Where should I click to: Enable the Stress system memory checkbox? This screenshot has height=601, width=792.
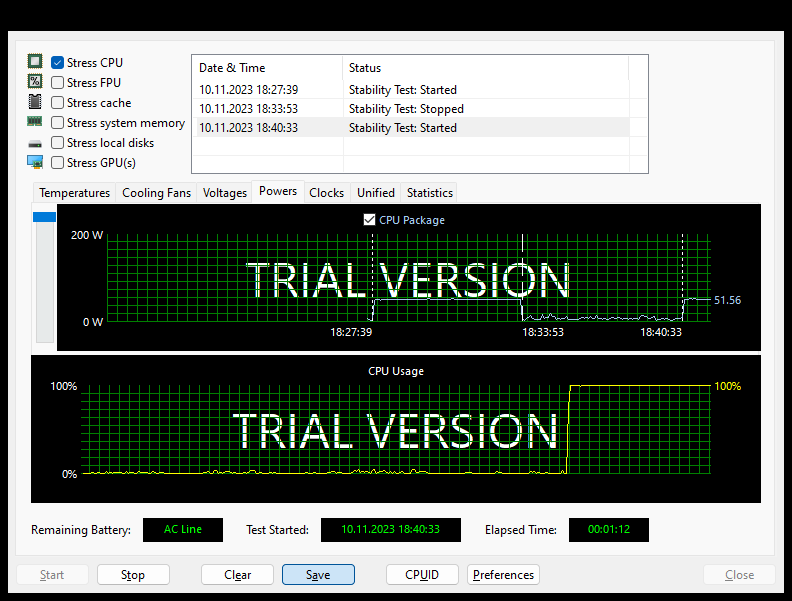(x=58, y=123)
